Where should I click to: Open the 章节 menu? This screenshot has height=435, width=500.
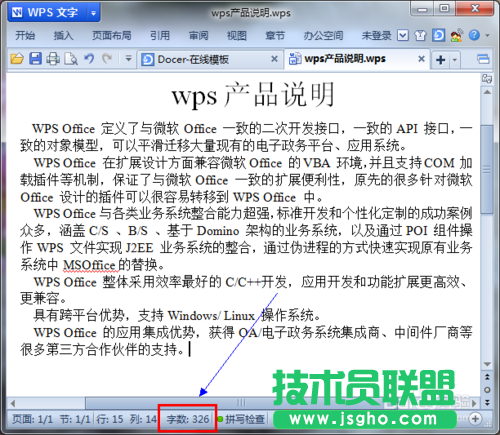coord(275,35)
